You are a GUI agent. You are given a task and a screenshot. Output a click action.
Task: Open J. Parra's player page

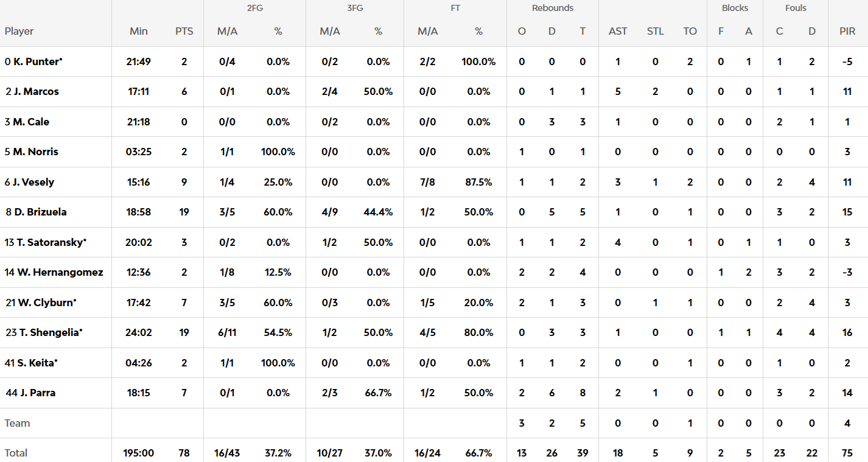(x=38, y=393)
